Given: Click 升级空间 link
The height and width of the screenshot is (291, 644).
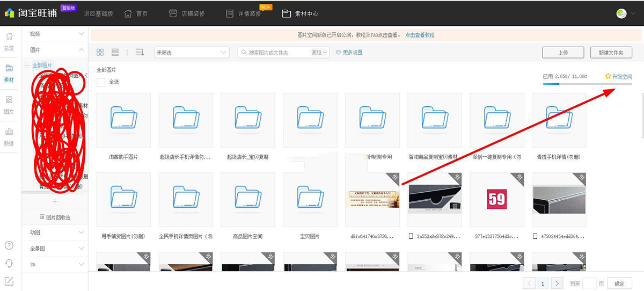Looking at the screenshot, I should pyautogui.click(x=618, y=77).
